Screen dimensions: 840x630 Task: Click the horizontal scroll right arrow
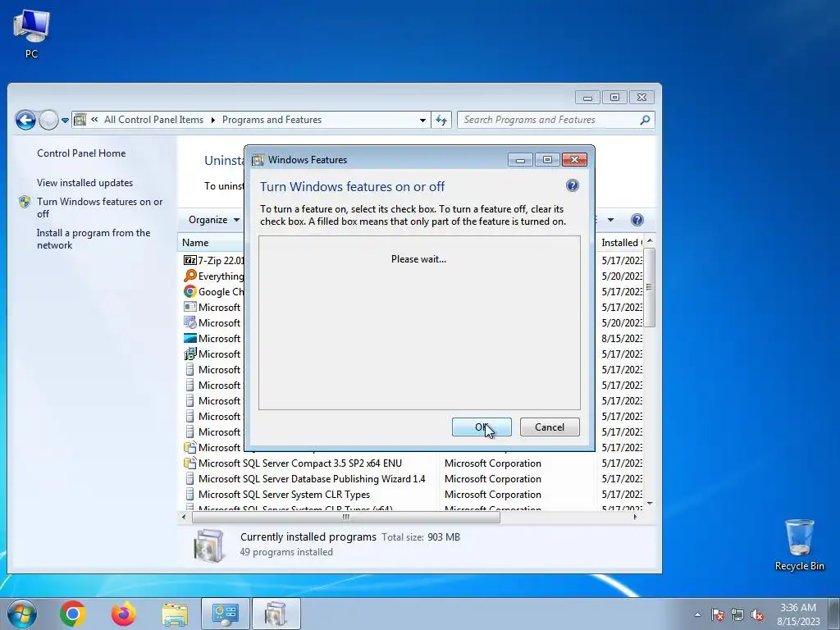pos(635,517)
